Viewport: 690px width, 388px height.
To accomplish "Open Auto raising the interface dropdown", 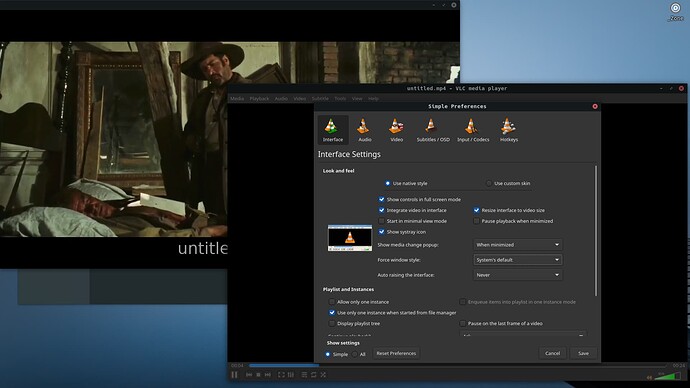I will [518, 275].
